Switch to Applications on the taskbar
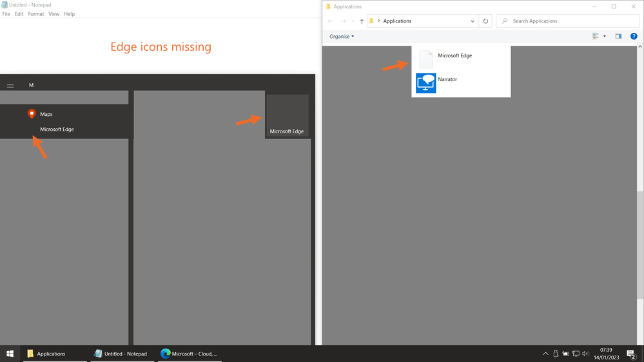 [x=55, y=354]
